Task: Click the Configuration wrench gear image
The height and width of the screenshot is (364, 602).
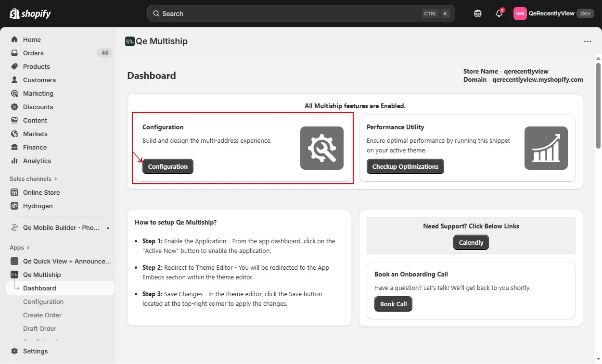Action: coord(322,148)
